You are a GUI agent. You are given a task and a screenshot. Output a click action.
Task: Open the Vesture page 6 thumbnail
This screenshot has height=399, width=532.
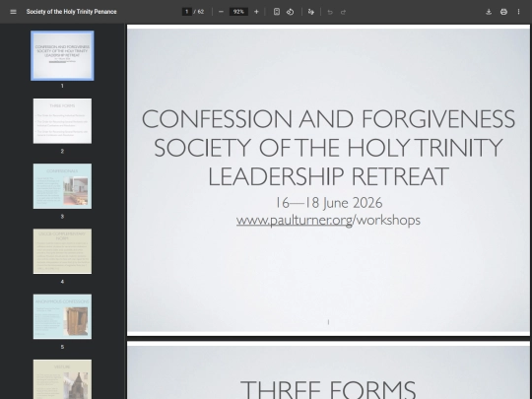tap(62, 379)
